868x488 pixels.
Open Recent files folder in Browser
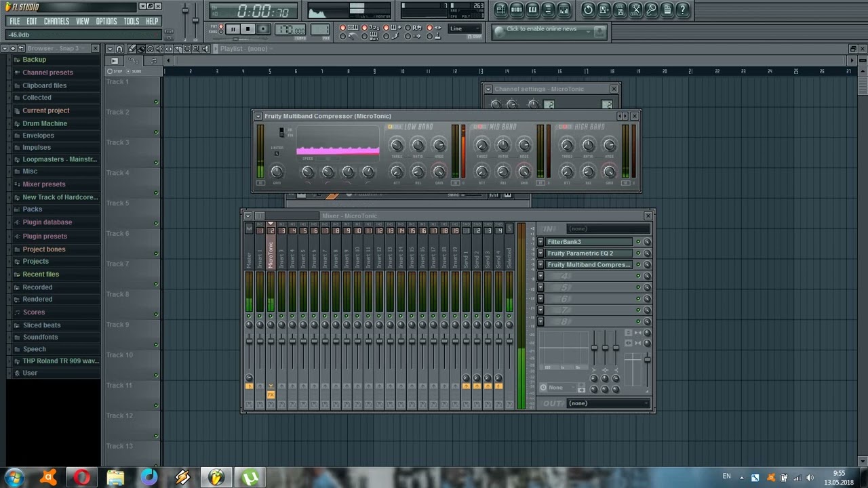(41, 274)
